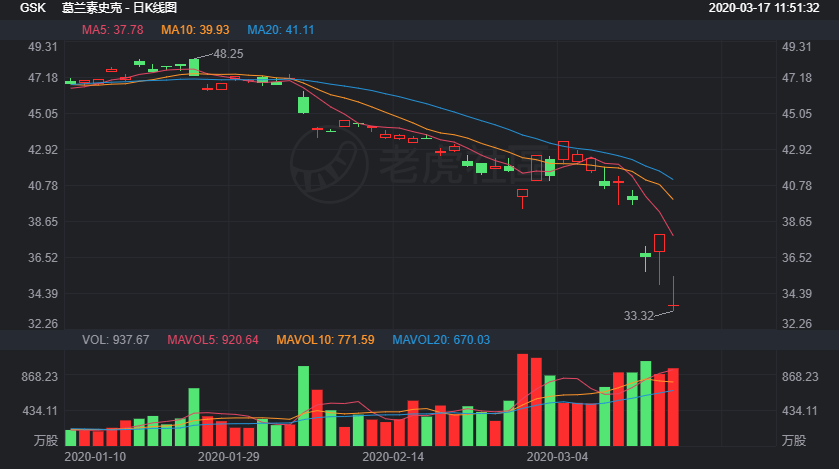Select the MA20: 41.11 indicator label
839x469 pixels.
click(x=280, y=30)
